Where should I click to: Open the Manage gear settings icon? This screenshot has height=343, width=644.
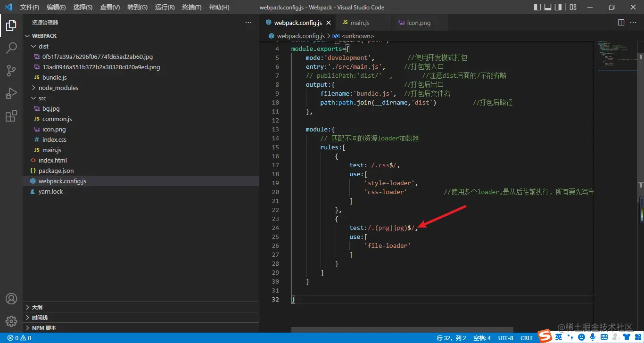click(11, 321)
